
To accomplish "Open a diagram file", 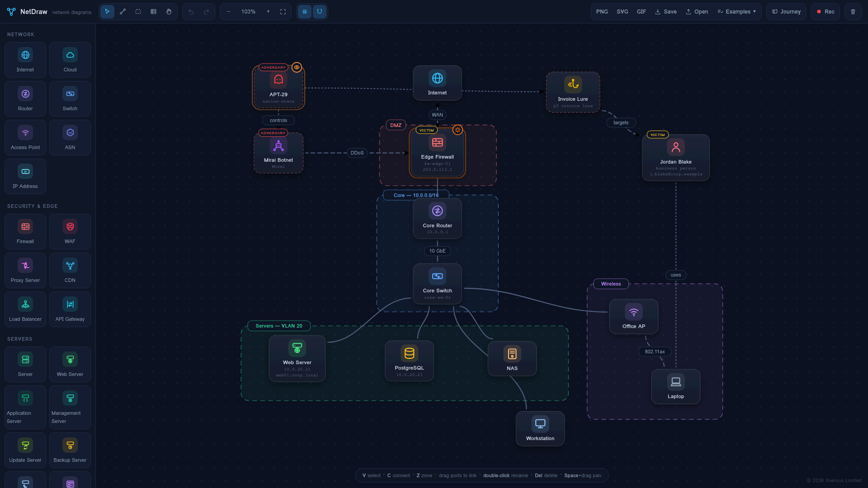I will coord(697,12).
